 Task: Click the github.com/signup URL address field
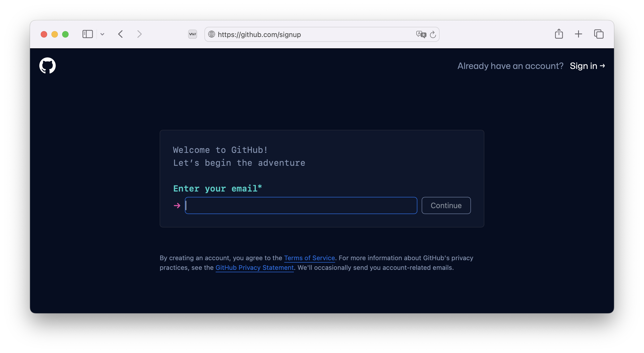coord(308,34)
